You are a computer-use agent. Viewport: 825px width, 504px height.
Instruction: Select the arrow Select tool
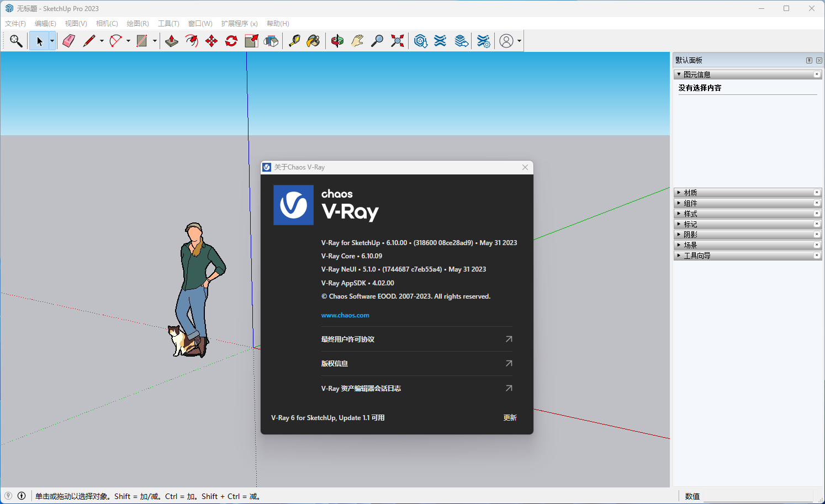click(x=39, y=41)
